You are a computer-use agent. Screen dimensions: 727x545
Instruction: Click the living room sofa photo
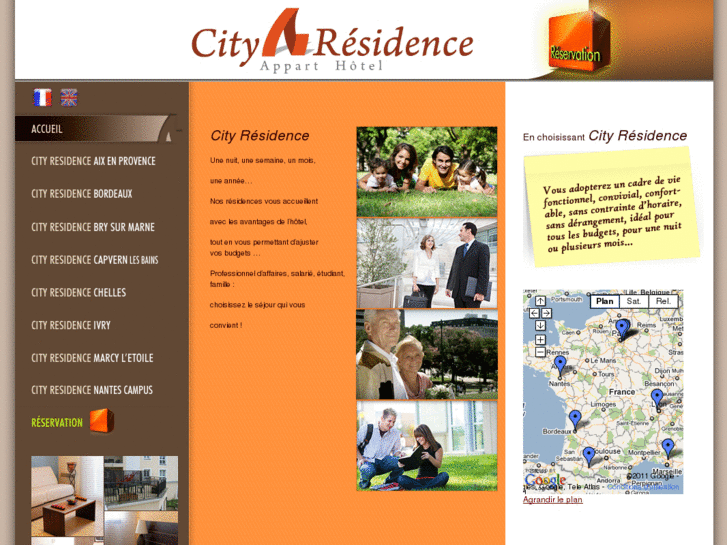(67, 496)
